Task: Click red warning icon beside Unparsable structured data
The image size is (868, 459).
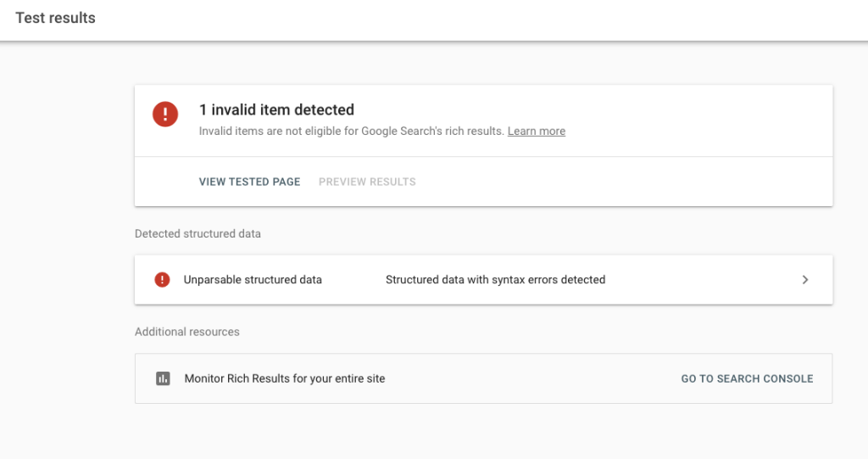Action: click(x=162, y=280)
